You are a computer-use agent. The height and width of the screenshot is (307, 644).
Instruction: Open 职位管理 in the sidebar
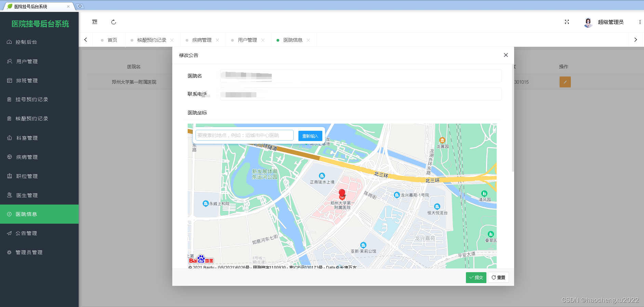tap(39, 176)
